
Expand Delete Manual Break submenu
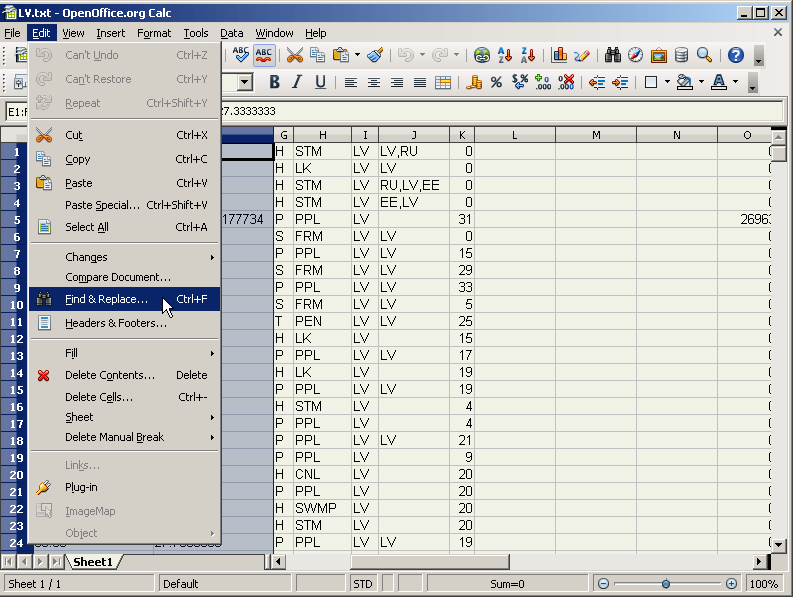point(125,437)
